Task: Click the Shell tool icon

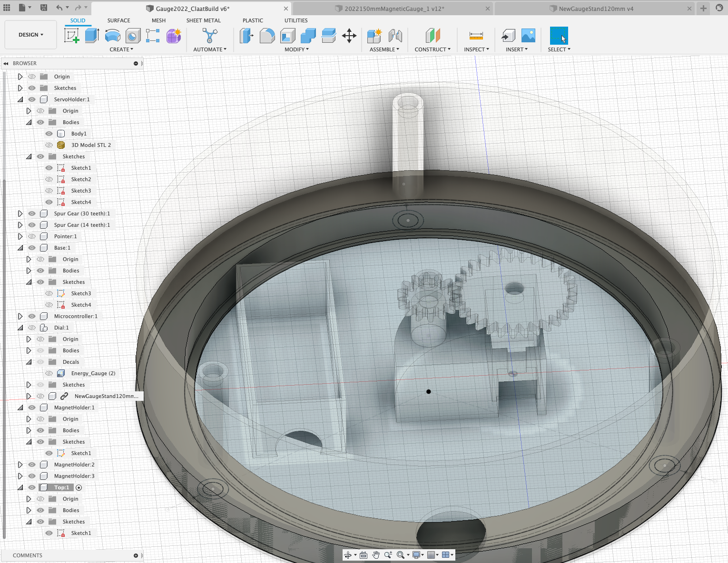Action: (287, 36)
